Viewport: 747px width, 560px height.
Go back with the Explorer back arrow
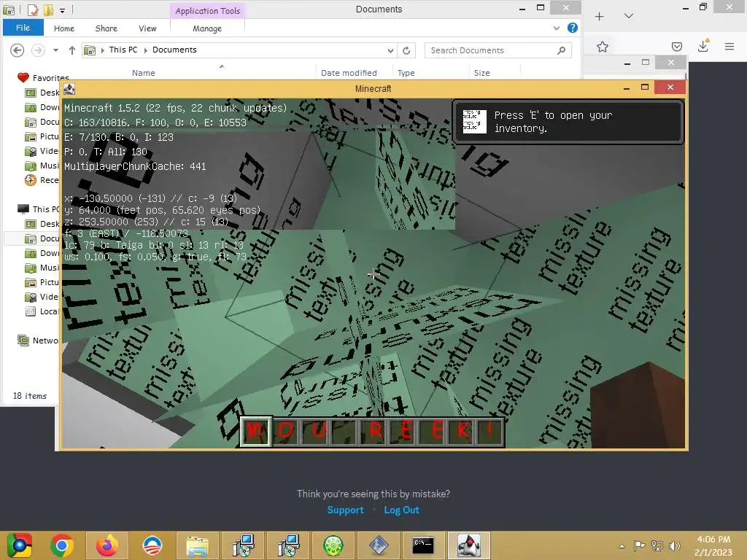(18, 50)
